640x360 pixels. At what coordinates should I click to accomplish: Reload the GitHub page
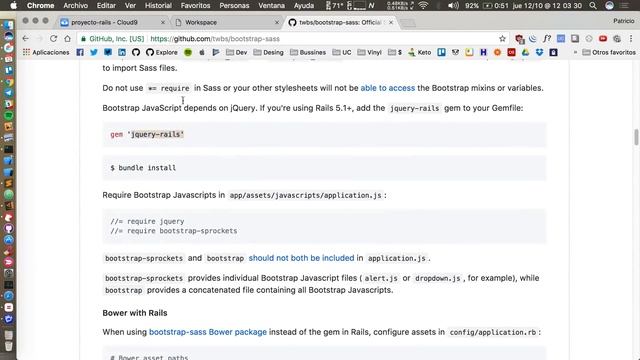(53, 38)
